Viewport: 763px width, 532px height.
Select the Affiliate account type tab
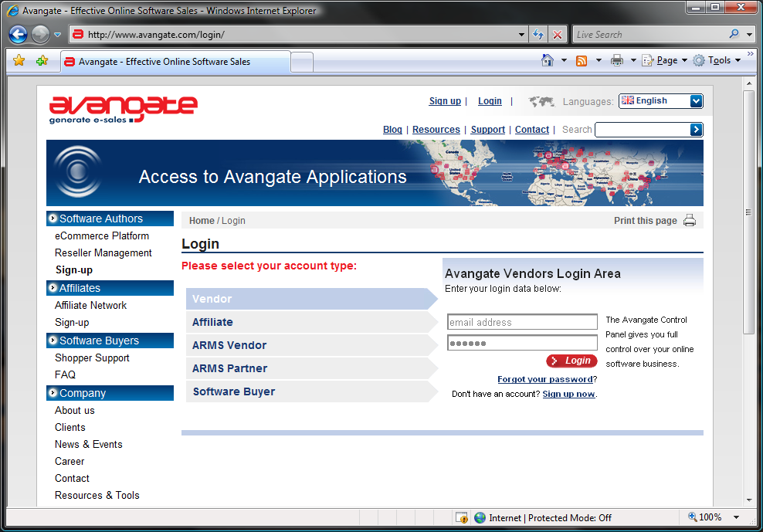click(212, 322)
